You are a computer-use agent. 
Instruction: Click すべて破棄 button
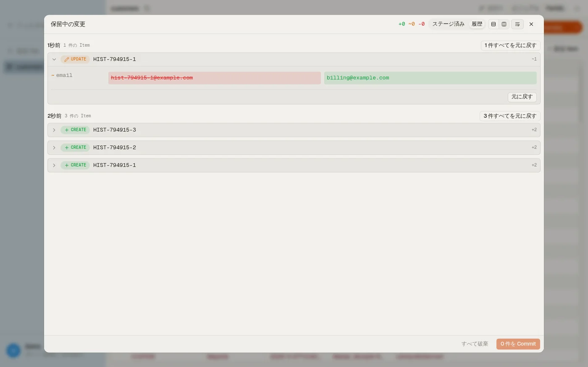[x=475, y=344]
